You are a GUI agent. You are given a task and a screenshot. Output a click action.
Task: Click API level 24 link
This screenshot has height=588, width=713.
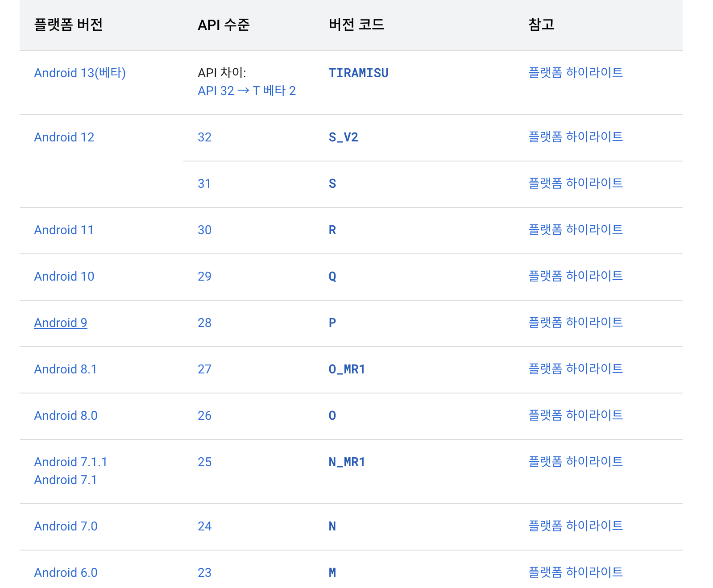tap(205, 526)
